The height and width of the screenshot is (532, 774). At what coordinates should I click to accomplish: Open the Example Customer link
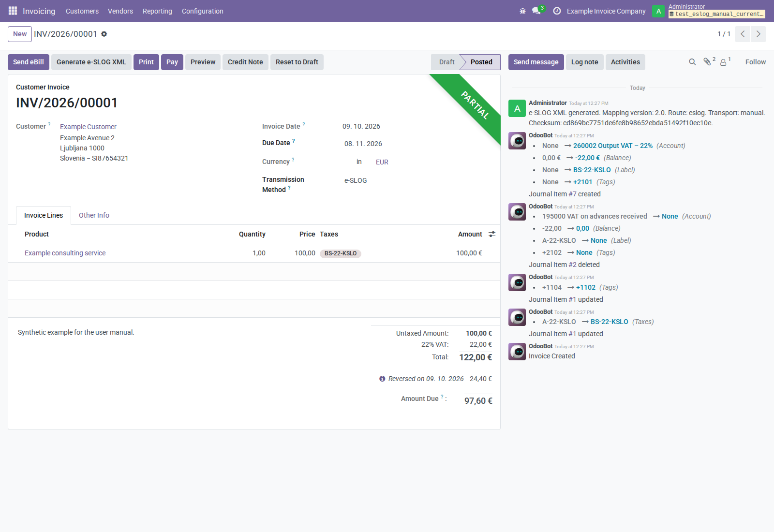pyautogui.click(x=88, y=127)
